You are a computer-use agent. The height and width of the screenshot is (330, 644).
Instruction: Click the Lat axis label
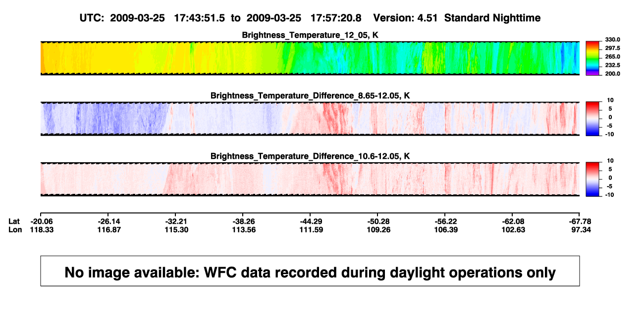[15, 221]
